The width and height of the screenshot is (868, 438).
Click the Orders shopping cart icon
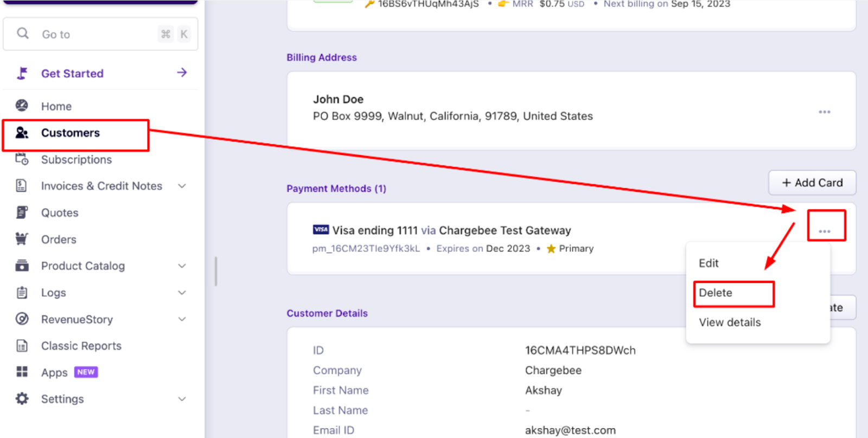22,239
